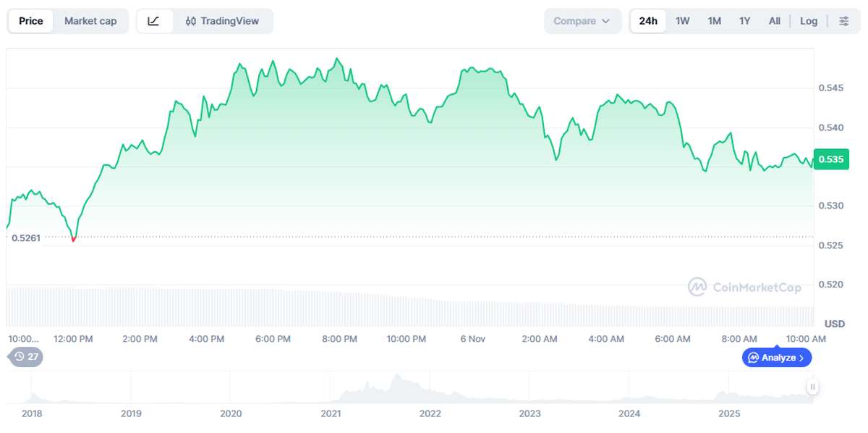
Task: Click 2020 on the history timeline
Action: coord(231,413)
